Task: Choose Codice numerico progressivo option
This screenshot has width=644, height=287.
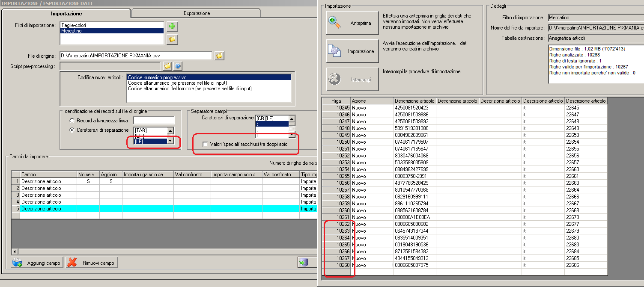Action: pos(209,77)
